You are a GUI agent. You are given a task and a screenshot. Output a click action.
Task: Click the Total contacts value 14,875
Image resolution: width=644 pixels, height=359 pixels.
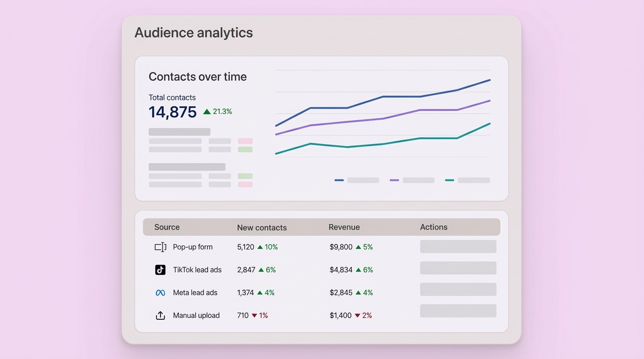coord(173,112)
